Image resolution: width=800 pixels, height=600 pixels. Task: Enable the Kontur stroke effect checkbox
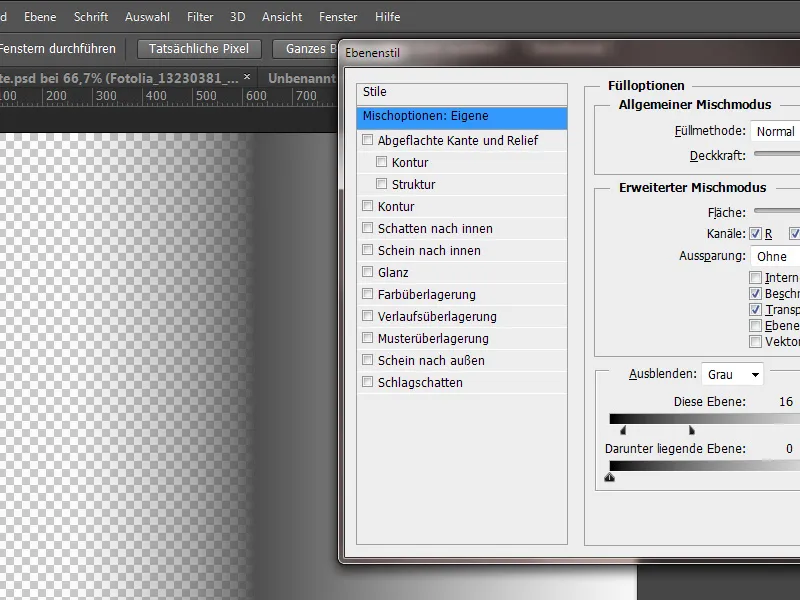tap(367, 205)
